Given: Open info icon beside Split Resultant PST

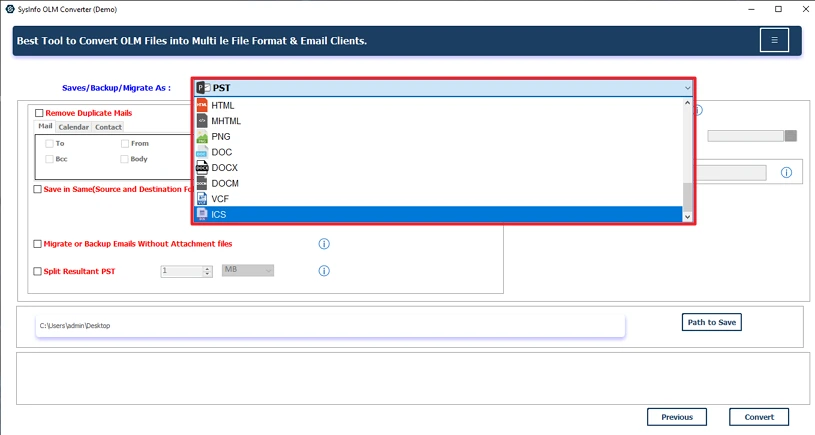Looking at the screenshot, I should click(x=324, y=271).
